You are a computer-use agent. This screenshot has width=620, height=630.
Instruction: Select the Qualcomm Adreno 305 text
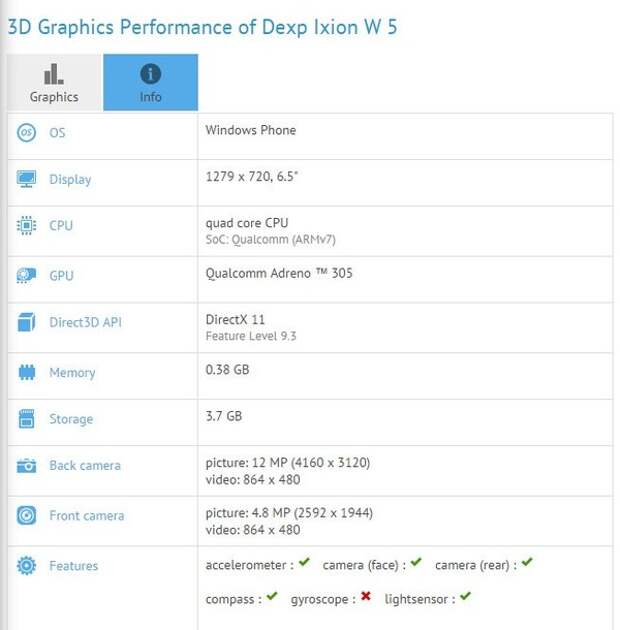[279, 273]
